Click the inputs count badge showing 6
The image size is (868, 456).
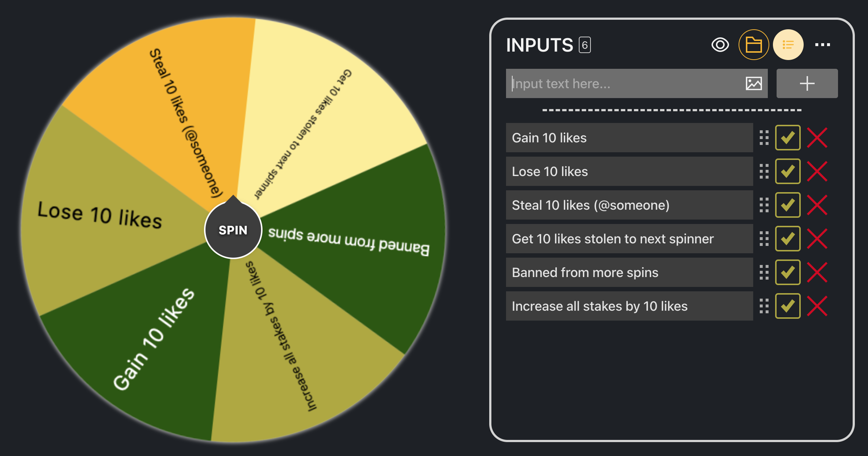click(585, 45)
